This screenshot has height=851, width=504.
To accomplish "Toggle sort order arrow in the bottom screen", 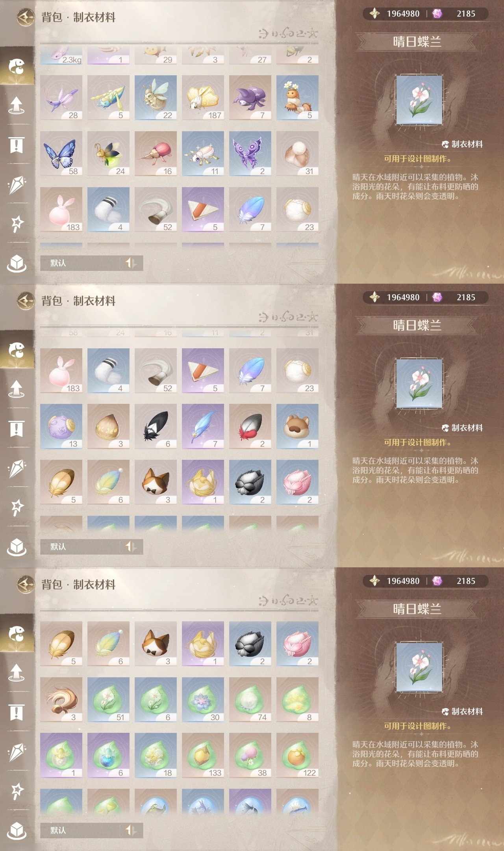I will 131,830.
